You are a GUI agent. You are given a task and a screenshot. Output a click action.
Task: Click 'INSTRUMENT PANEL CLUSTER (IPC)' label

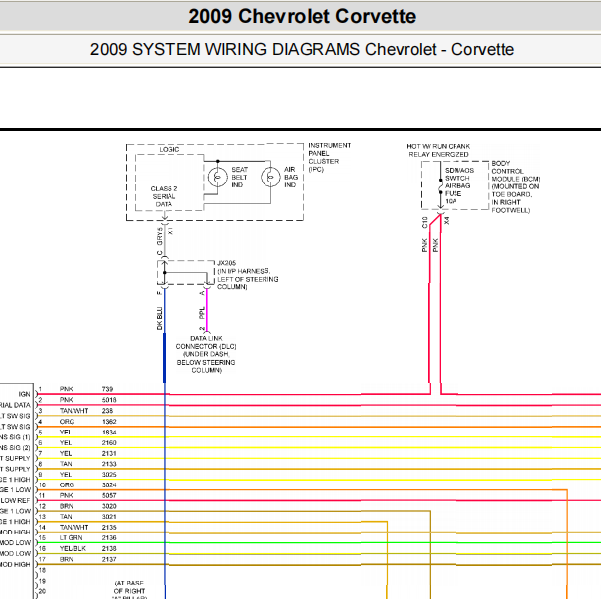330,157
